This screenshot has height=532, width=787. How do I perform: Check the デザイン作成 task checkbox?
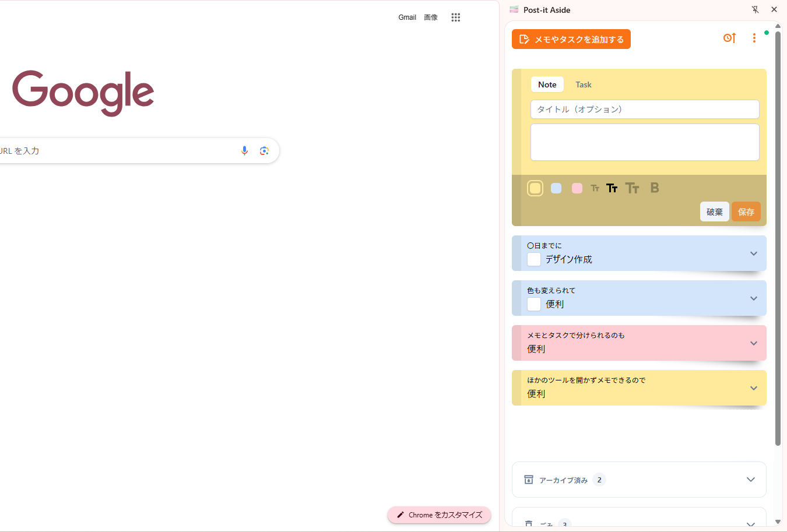(533, 259)
